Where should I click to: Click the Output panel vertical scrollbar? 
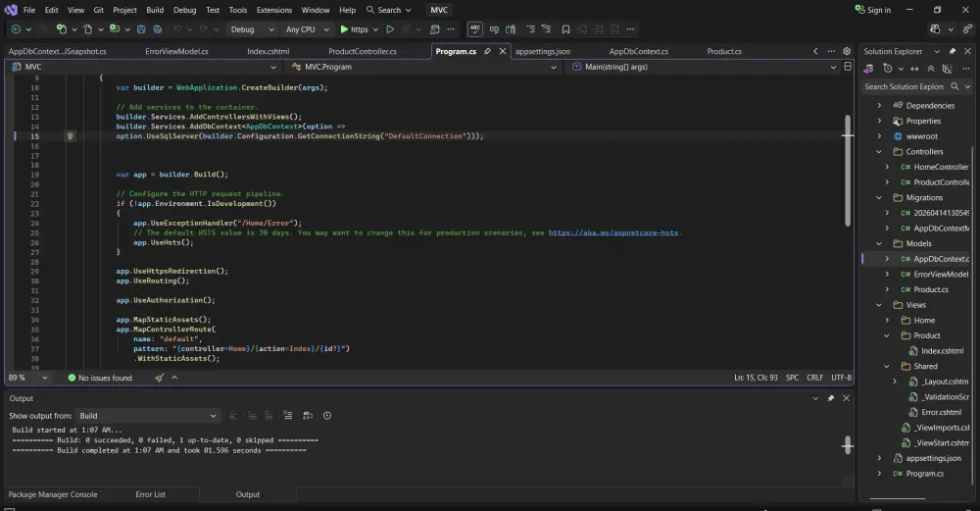pos(848,445)
